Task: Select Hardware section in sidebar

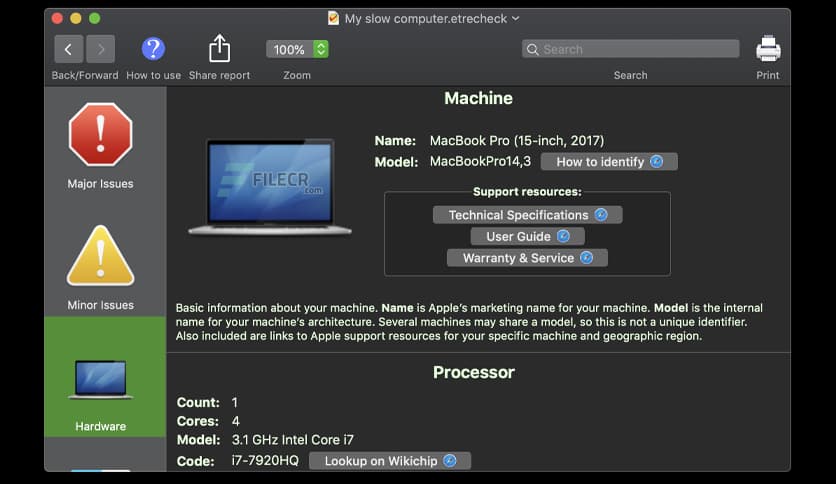Action: point(105,377)
